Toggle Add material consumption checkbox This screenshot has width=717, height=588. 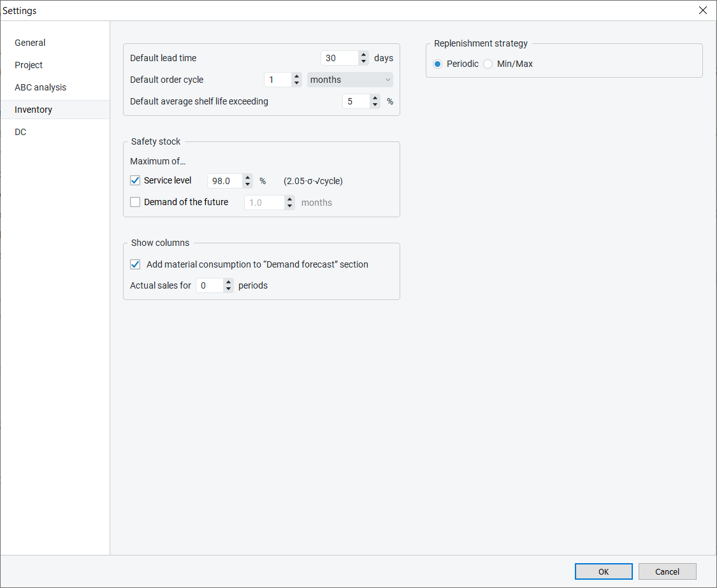tap(135, 264)
